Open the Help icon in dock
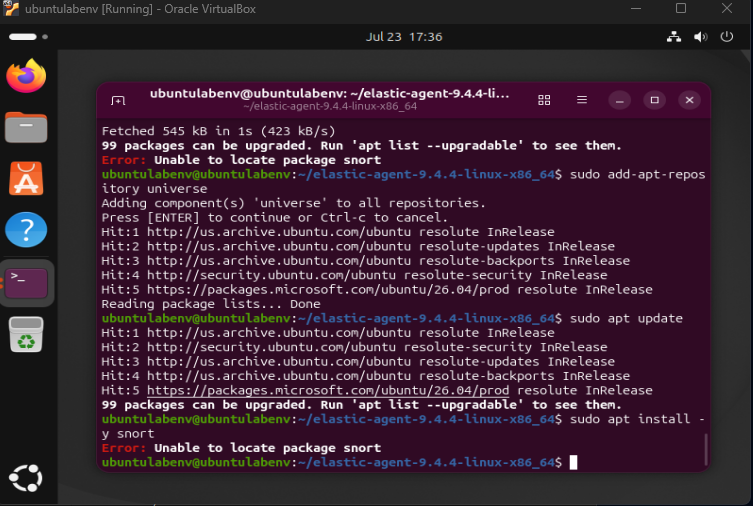Image resolution: width=753 pixels, height=506 pixels. 26,229
